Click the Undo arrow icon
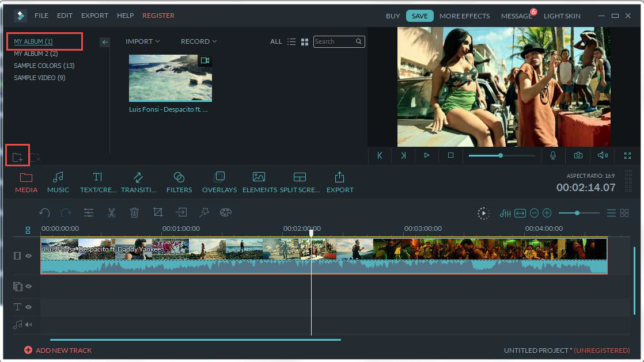644x362 pixels. [x=45, y=212]
